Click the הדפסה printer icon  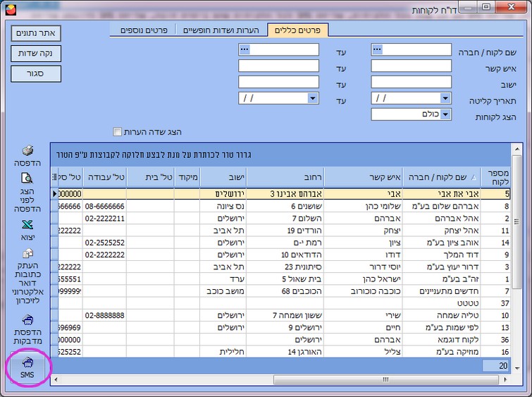[x=27, y=151]
